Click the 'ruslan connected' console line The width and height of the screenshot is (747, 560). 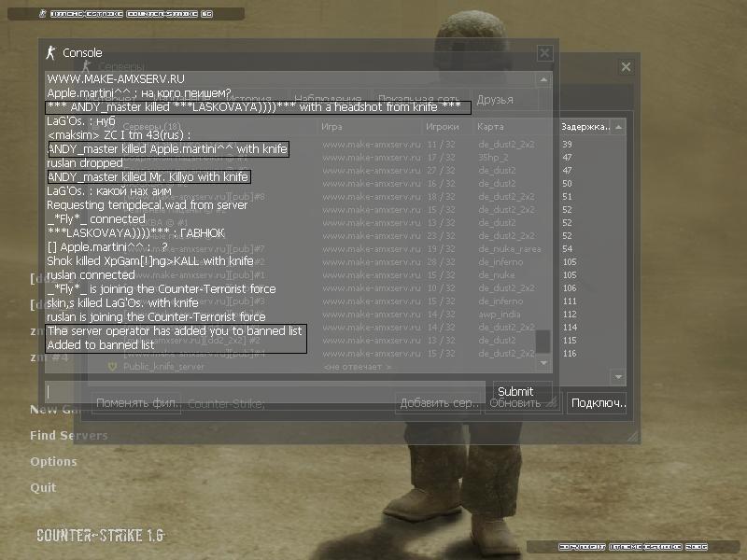[91, 274]
